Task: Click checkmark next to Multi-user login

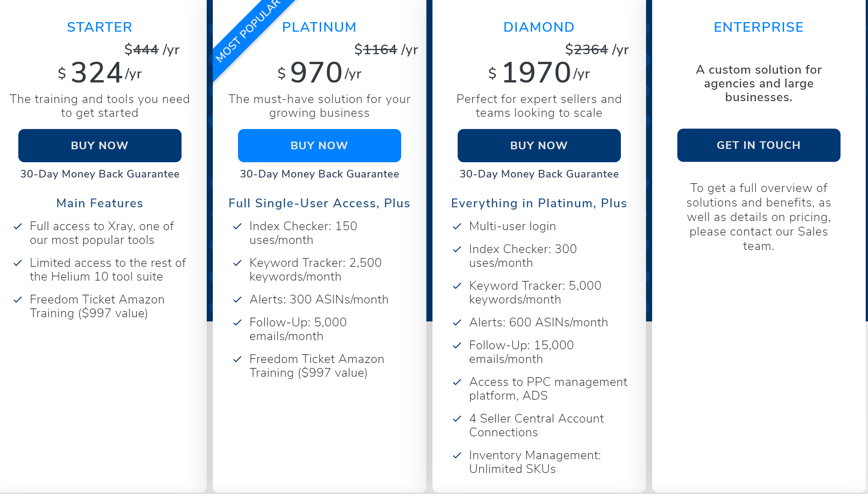Action: pos(457,226)
